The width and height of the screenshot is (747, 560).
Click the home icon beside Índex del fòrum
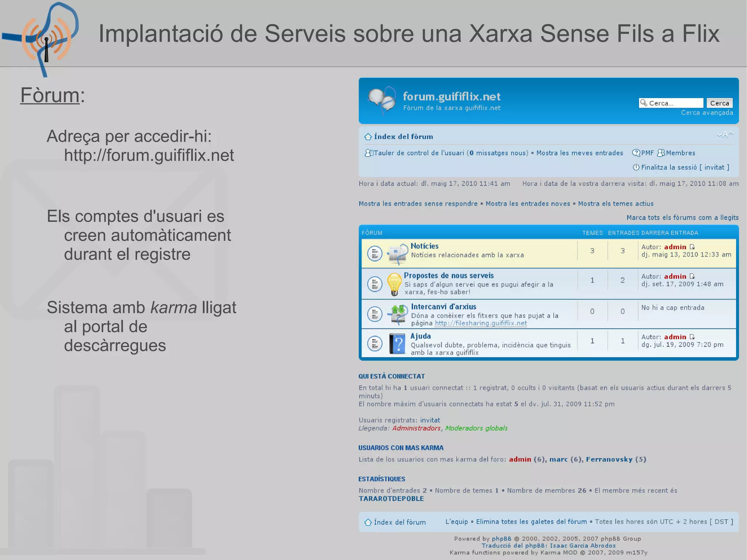368,137
